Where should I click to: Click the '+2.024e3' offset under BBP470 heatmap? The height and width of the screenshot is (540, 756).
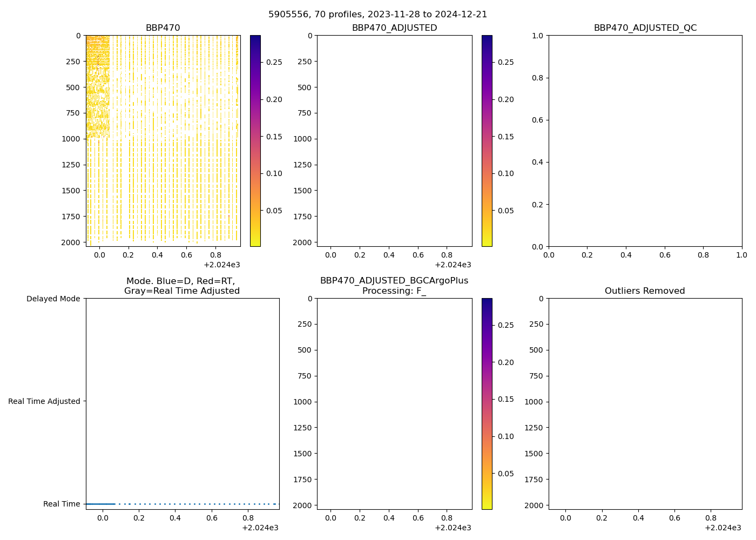point(221,265)
